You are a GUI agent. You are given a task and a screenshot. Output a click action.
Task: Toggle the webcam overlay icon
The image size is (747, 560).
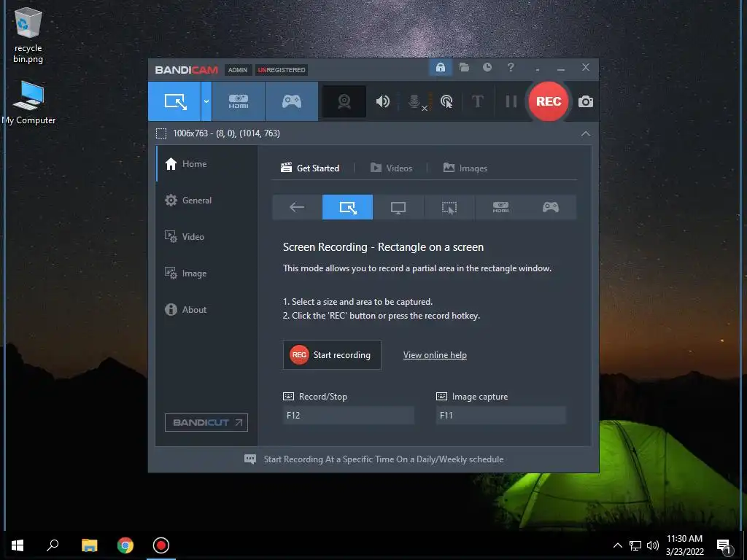coord(344,101)
